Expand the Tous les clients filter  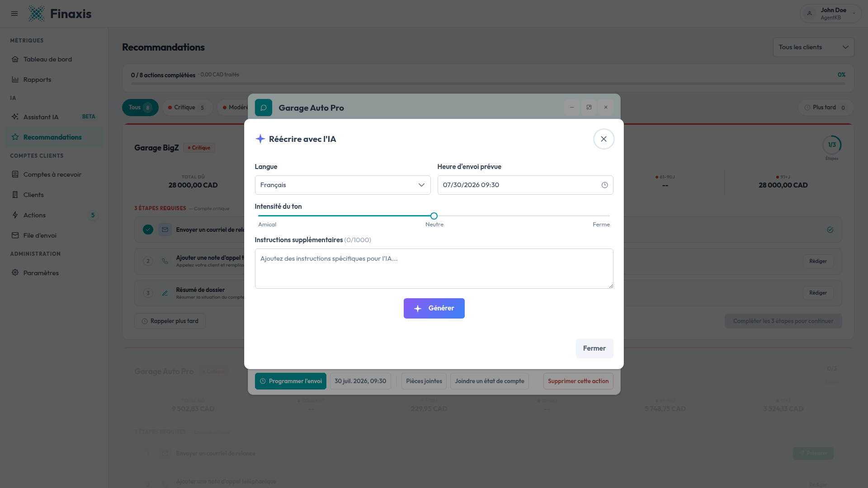[813, 47]
